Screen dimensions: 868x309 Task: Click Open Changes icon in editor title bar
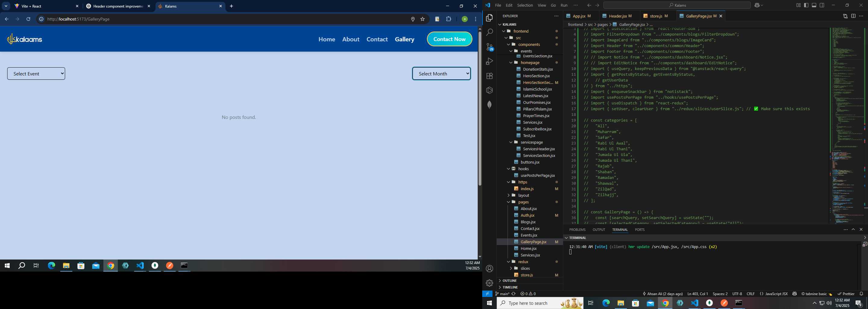coord(845,16)
